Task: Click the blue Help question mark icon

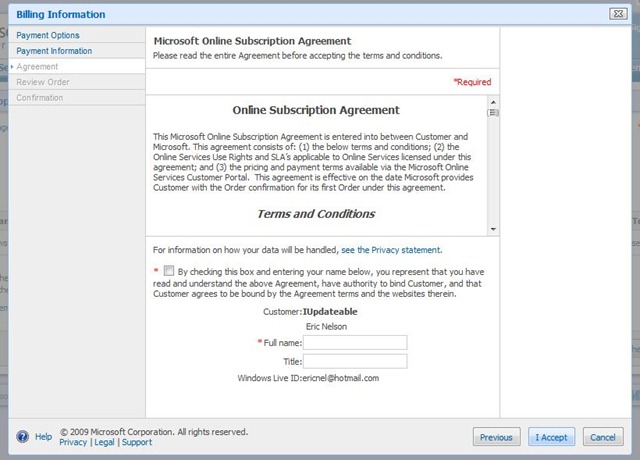Action: tap(22, 437)
